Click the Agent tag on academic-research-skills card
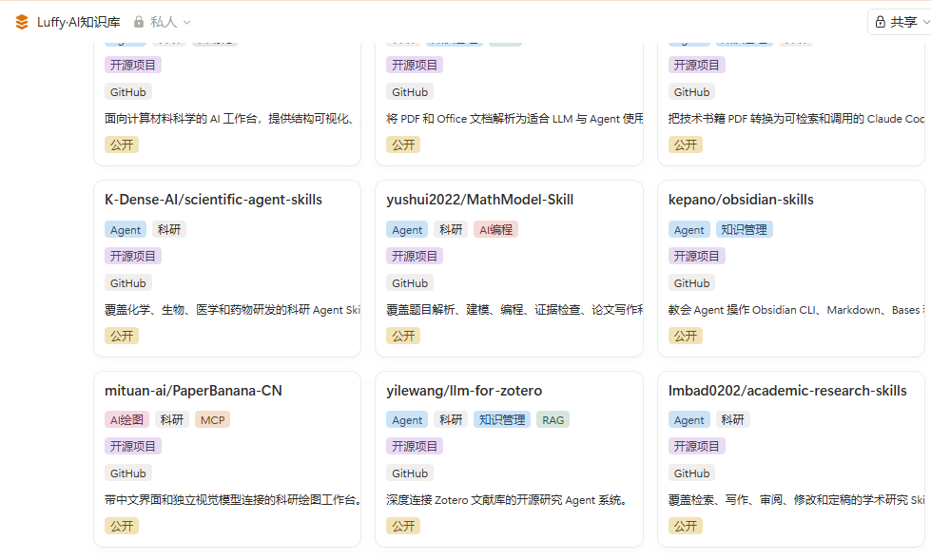The image size is (931, 560). 689,420
